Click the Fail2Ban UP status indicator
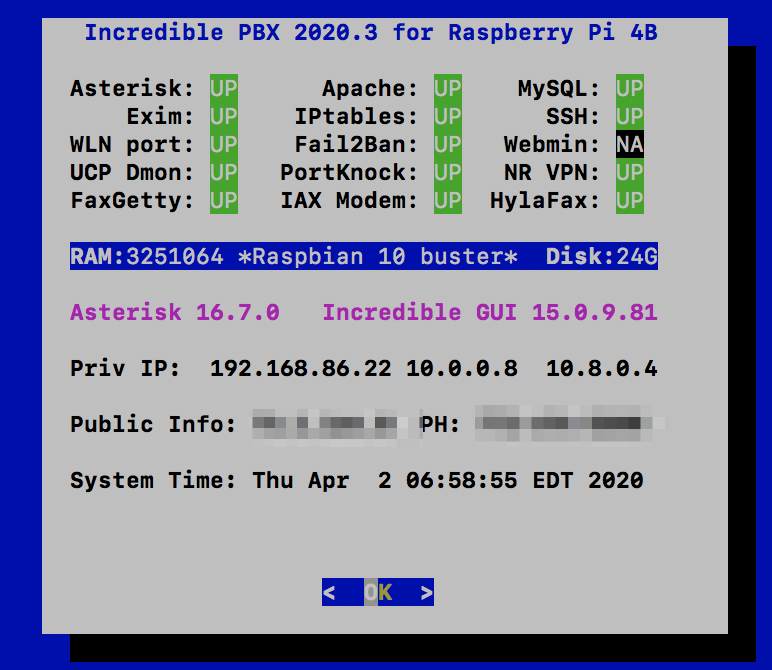Screen dimensions: 772x670 pyautogui.click(x=448, y=144)
